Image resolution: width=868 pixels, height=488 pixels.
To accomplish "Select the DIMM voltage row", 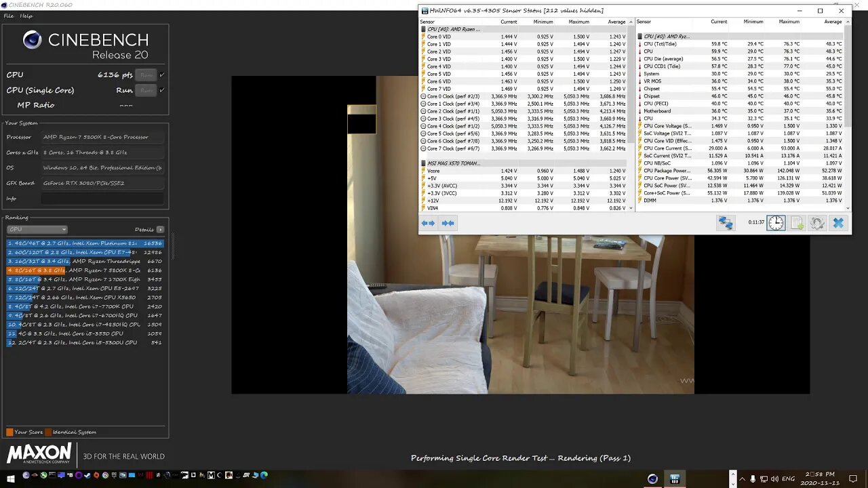I will [x=740, y=201].
